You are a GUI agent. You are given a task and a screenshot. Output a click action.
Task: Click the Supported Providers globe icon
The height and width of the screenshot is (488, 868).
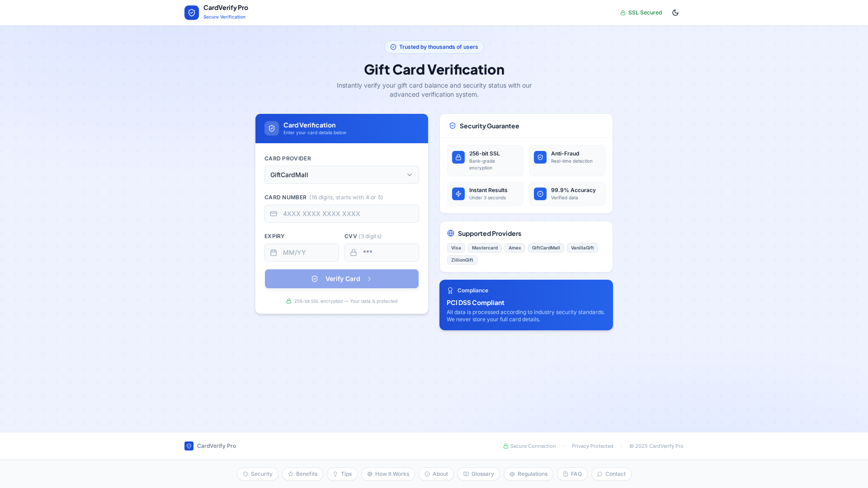(x=451, y=233)
